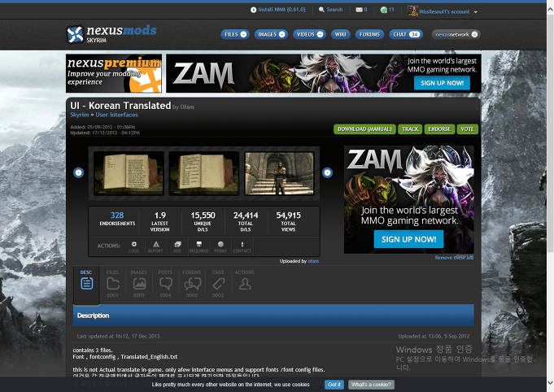Click SIGN UP NOW! in top ZAM banner
The height and width of the screenshot is (392, 554).
pos(442,83)
